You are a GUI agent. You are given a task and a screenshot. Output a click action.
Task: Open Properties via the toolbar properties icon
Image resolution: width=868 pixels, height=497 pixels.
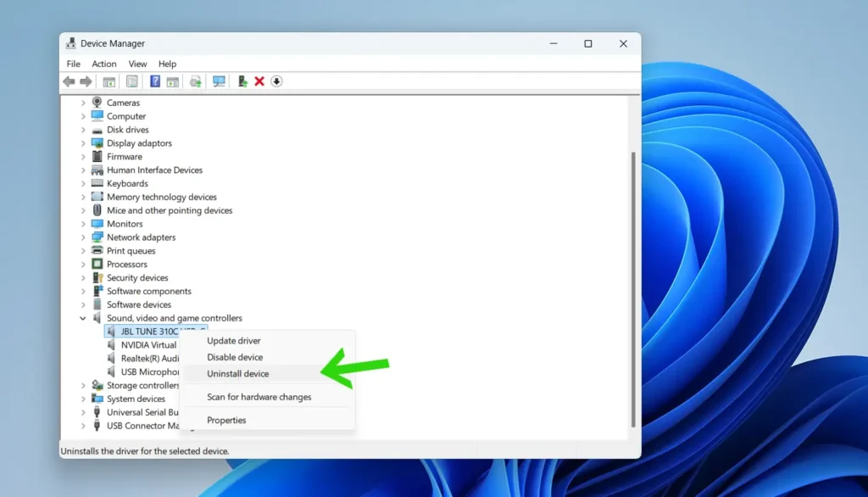point(132,81)
